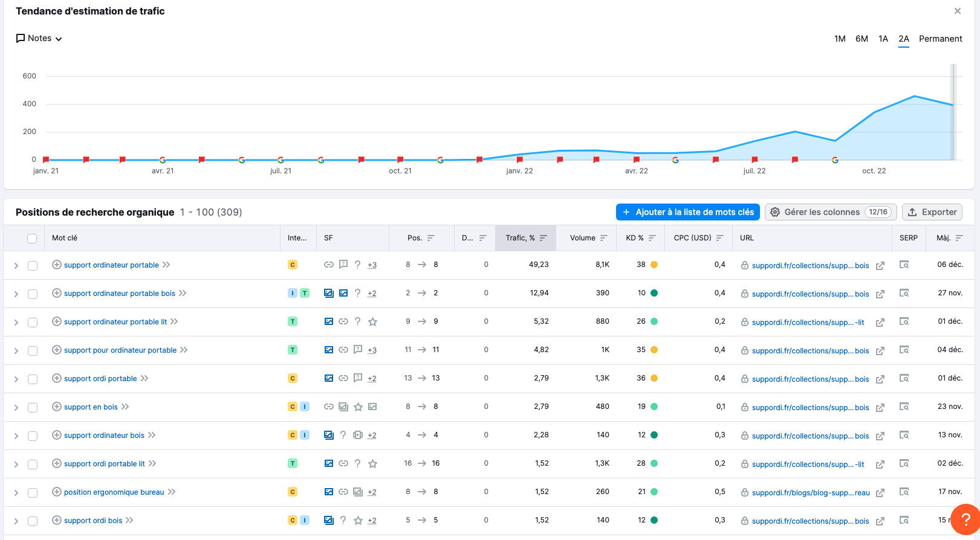This screenshot has width=980, height=540.
Task: Switch chart range to Permanent
Action: click(940, 39)
